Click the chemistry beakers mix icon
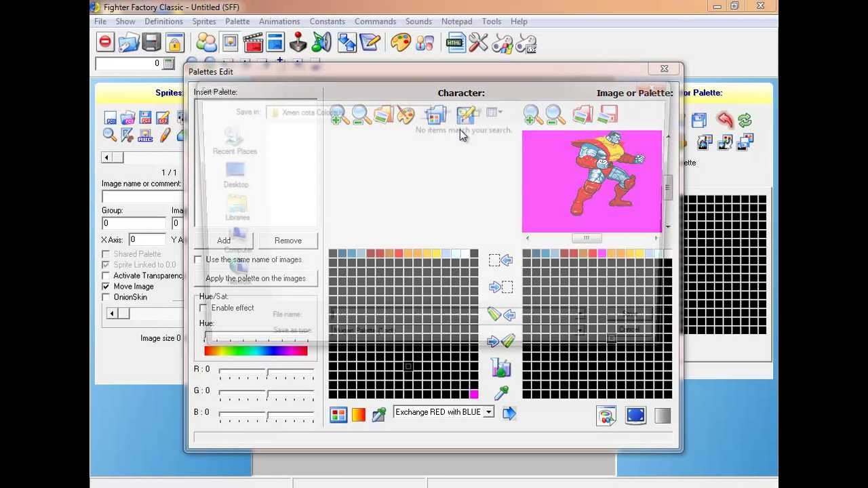The width and height of the screenshot is (868, 488). (500, 367)
